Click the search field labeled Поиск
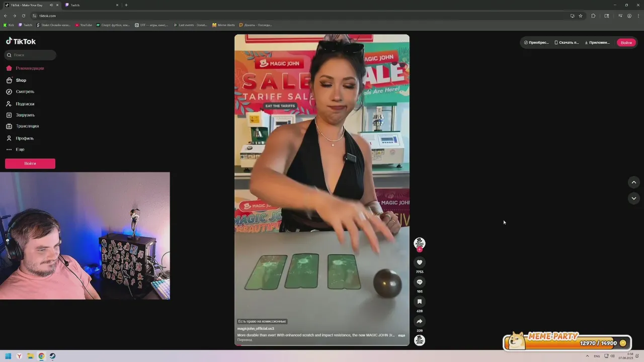Image resolution: width=644 pixels, height=362 pixels. pyautogui.click(x=30, y=55)
